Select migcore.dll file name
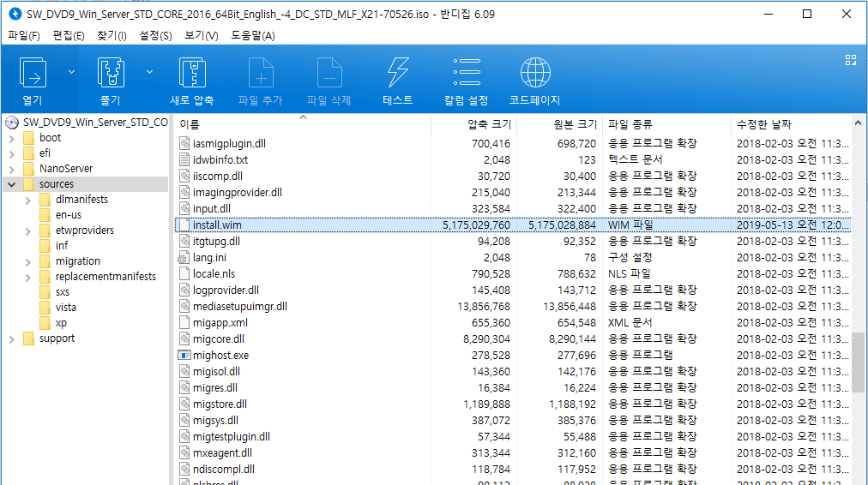The width and height of the screenshot is (868, 485). (x=219, y=339)
